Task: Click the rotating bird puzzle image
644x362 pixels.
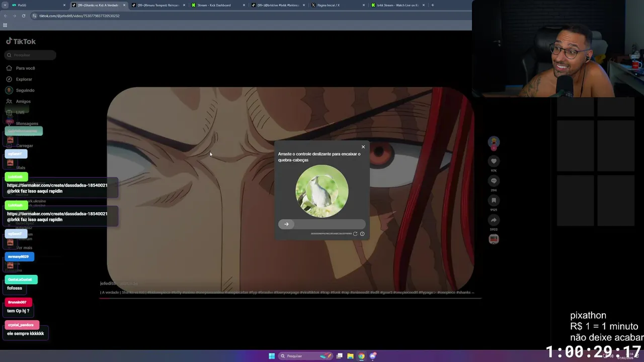Action: click(322, 191)
